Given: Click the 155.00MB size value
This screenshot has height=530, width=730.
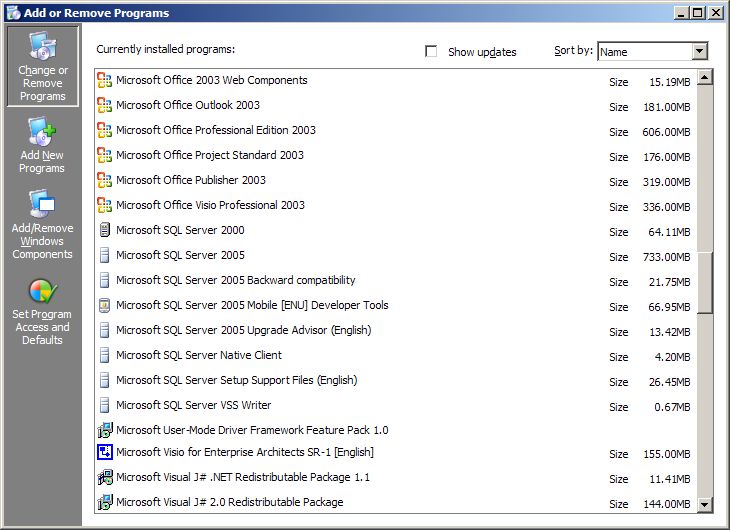Looking at the screenshot, I should (x=667, y=454).
